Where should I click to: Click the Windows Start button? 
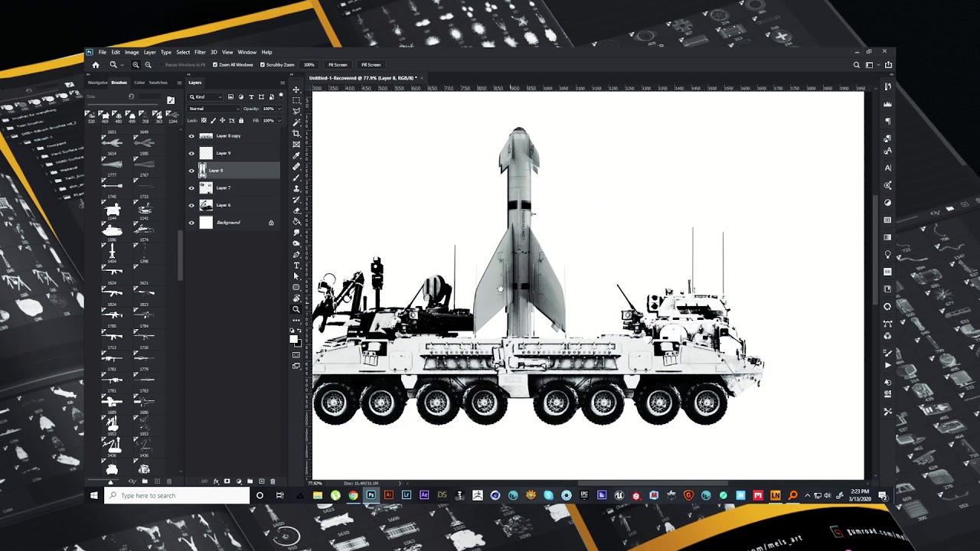click(x=94, y=496)
